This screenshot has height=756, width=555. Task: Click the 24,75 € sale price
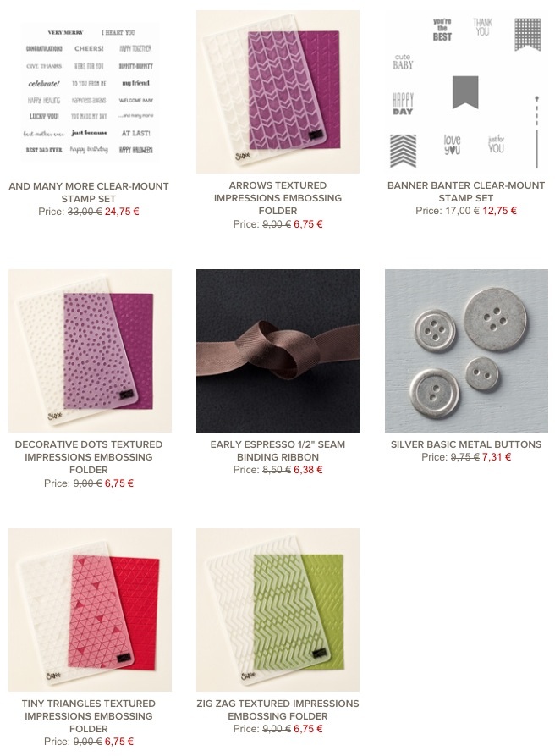pos(122,211)
